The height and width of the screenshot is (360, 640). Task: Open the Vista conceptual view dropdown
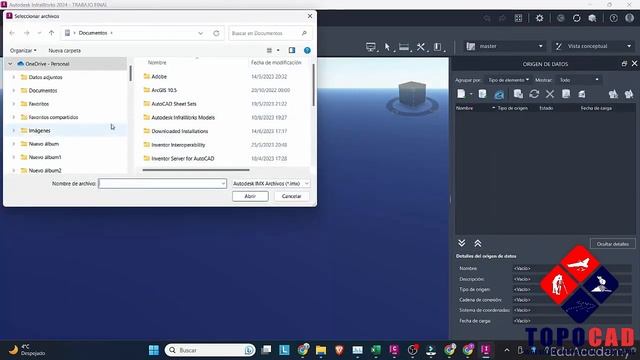pyautogui.click(x=593, y=46)
